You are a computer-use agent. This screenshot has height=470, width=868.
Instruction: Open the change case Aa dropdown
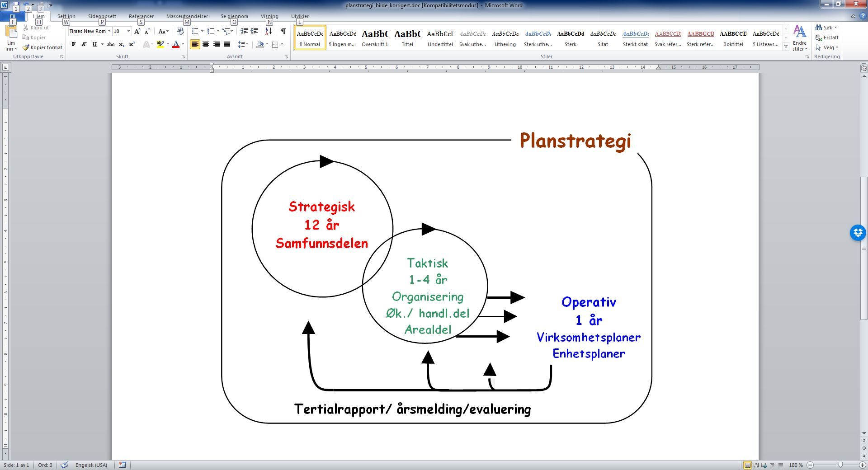pyautogui.click(x=163, y=31)
